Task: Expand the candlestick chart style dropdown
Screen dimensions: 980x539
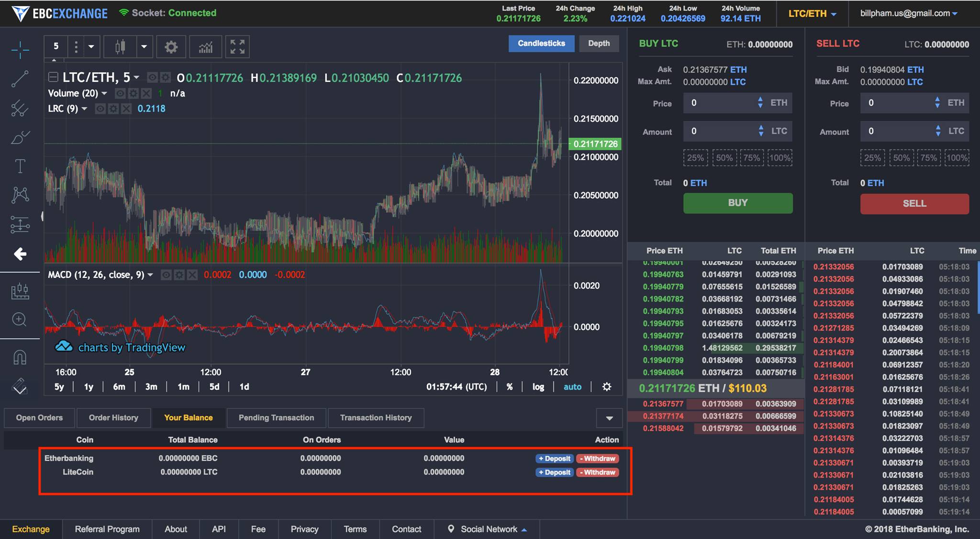Action: 144,47
